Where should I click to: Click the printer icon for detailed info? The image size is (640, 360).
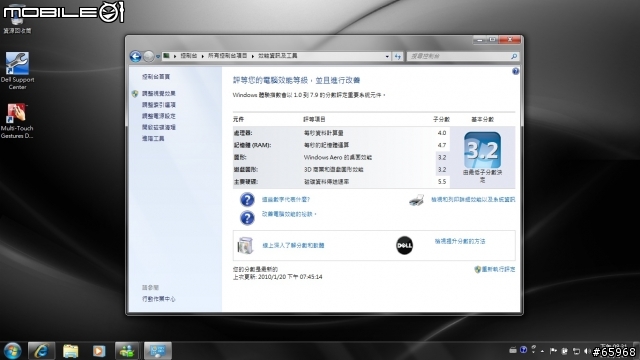pyautogui.click(x=416, y=200)
